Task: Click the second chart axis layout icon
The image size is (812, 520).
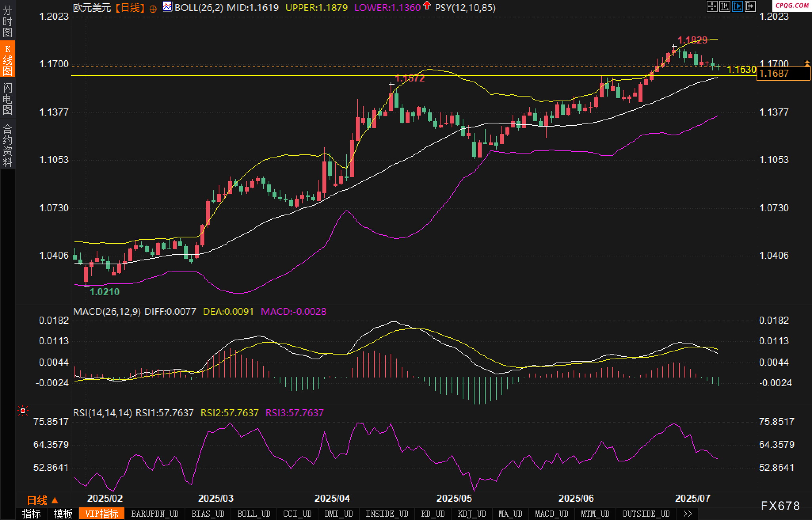Action: point(724,6)
